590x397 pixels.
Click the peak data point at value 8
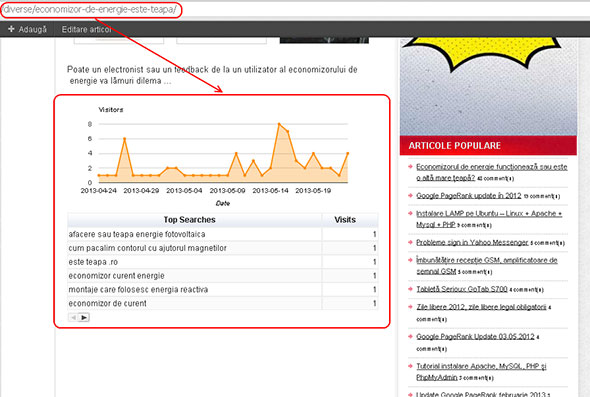click(x=279, y=124)
